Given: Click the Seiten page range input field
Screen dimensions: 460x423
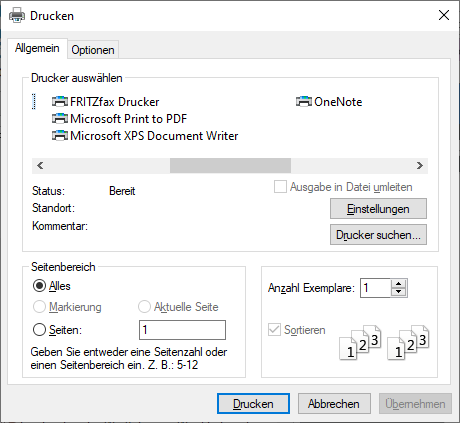Looking at the screenshot, I should pyautogui.click(x=182, y=330).
